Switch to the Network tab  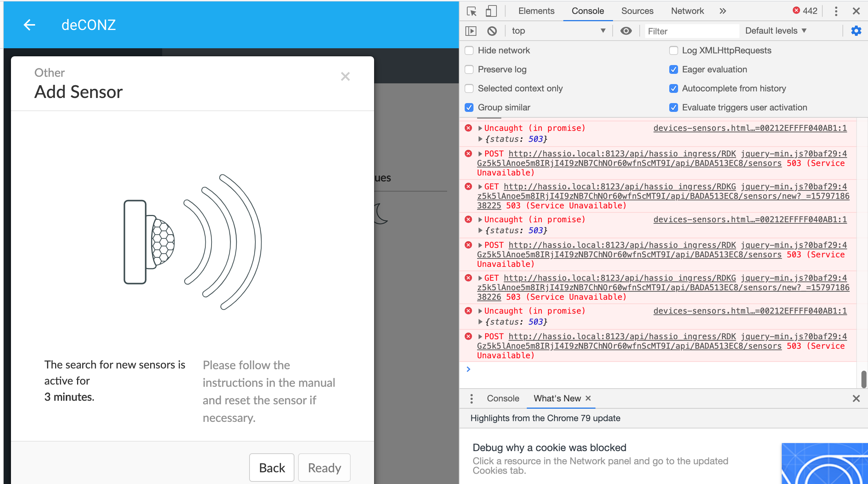(687, 11)
